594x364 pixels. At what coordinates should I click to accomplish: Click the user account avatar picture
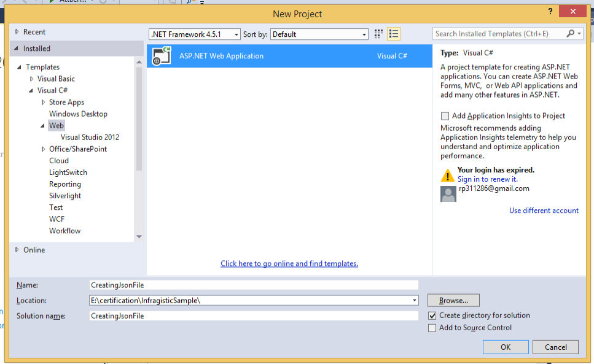[x=448, y=194]
